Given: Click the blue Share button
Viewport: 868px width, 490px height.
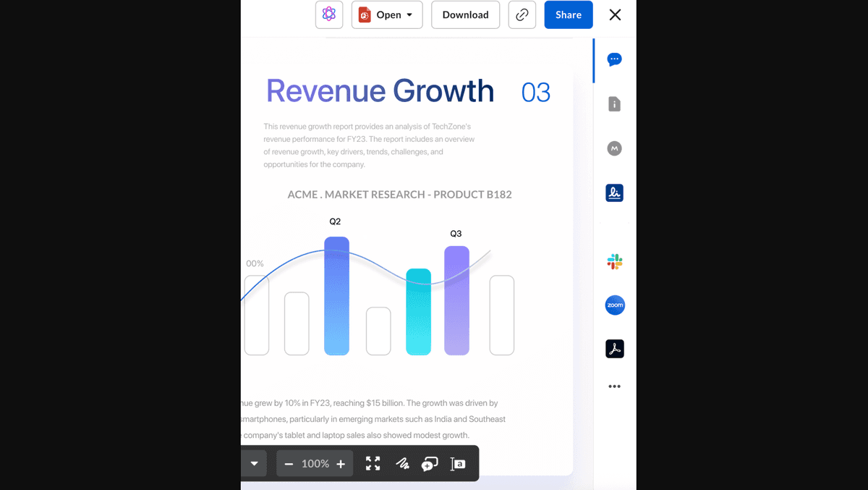Looking at the screenshot, I should click(x=568, y=14).
